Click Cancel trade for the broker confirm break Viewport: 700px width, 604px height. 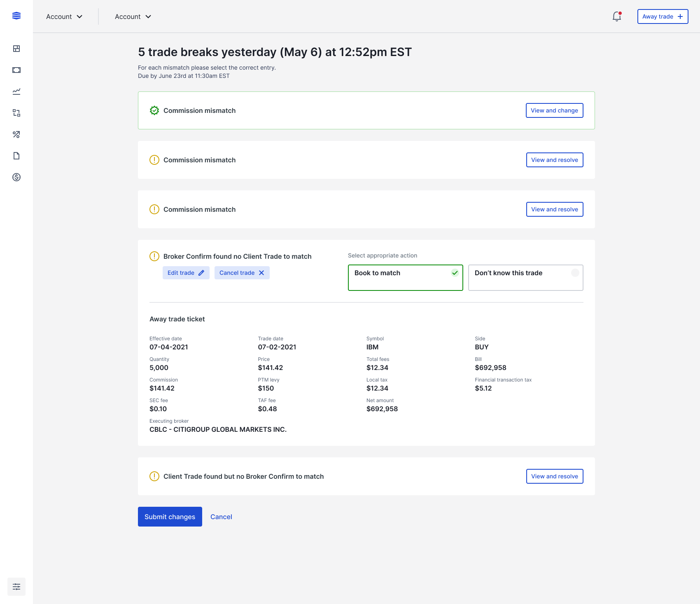(242, 272)
